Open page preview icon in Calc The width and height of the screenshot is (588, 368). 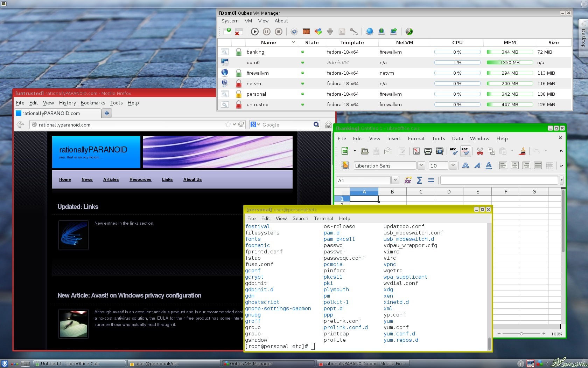[x=440, y=151]
